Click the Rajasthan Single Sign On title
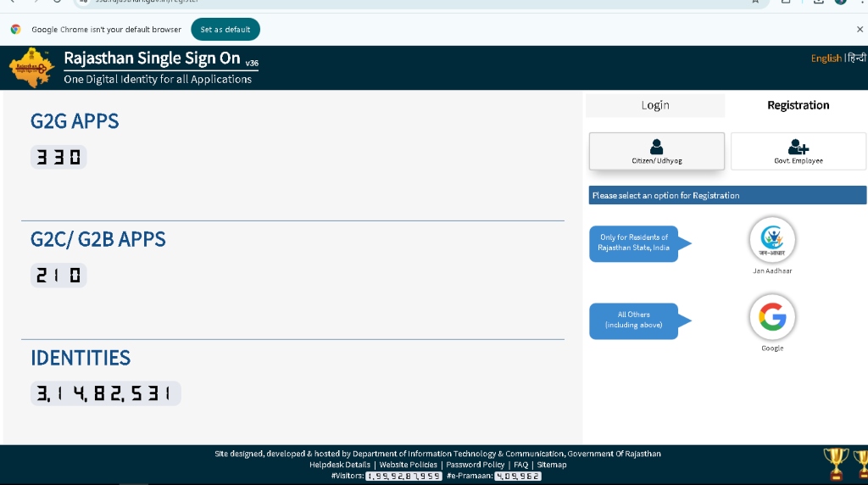 [x=153, y=59]
